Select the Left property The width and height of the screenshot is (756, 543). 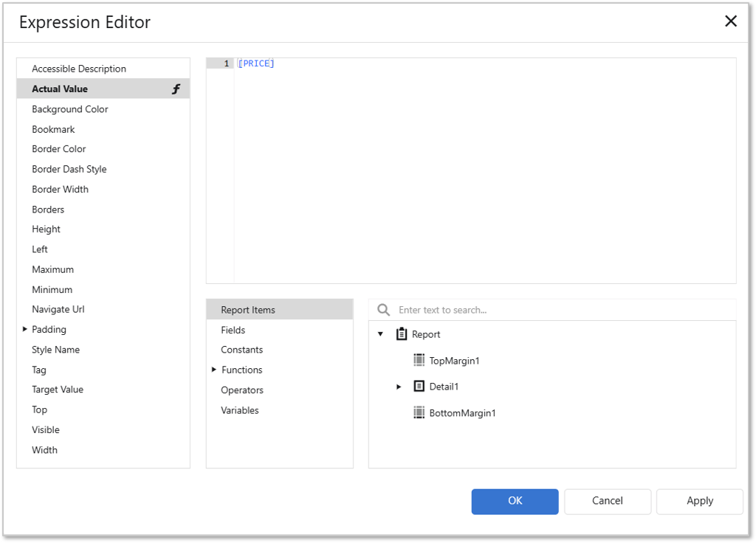pyautogui.click(x=103, y=249)
